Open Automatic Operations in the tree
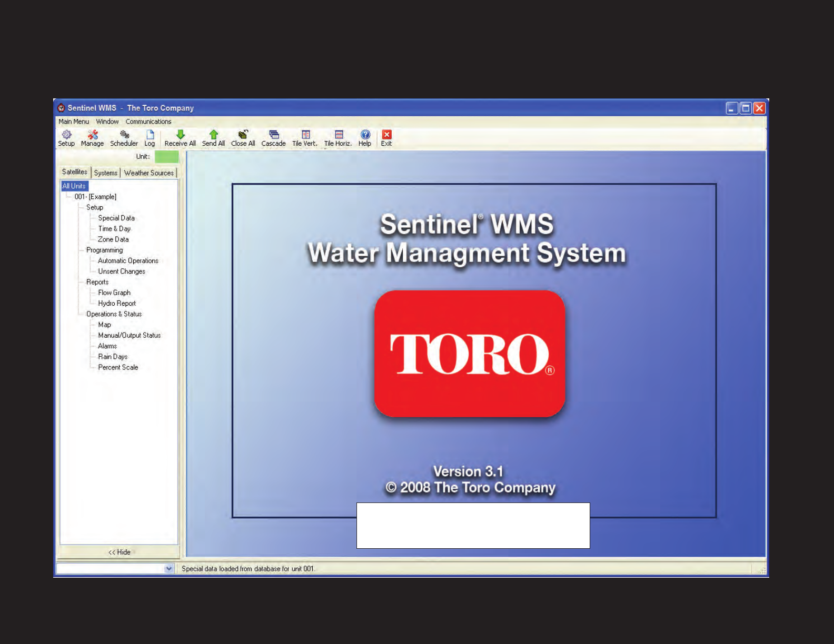This screenshot has width=834, height=644. pos(128,261)
